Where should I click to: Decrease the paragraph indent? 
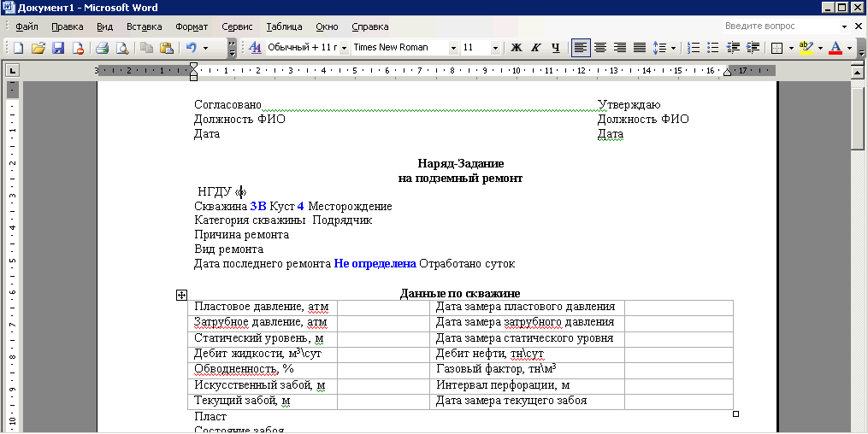(x=733, y=48)
